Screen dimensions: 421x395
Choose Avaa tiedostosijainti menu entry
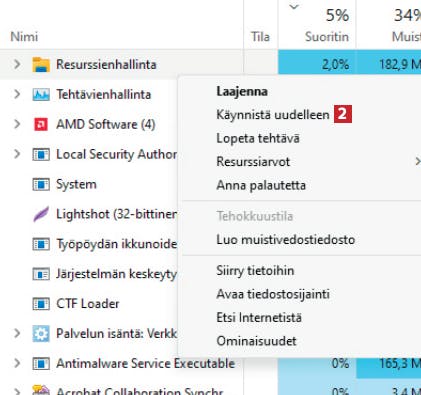pos(273,294)
